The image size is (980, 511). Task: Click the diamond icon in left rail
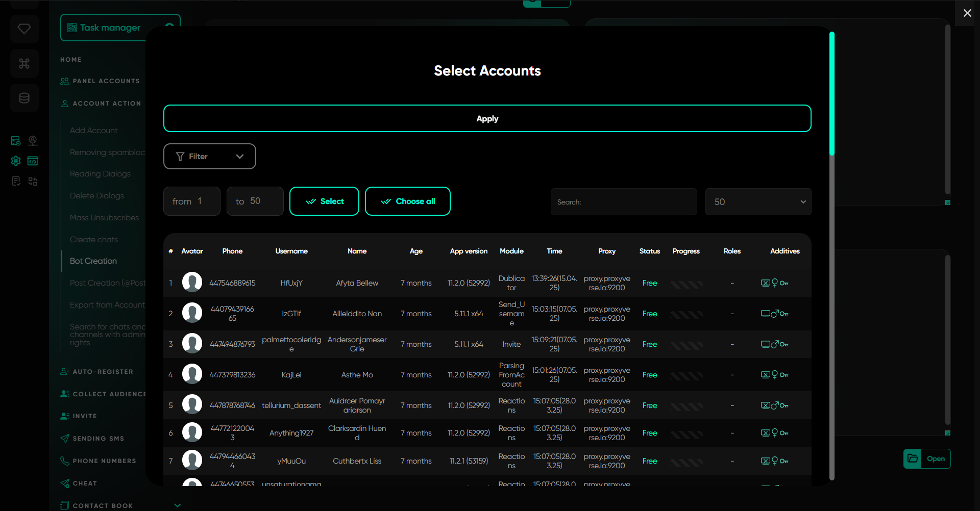click(24, 29)
